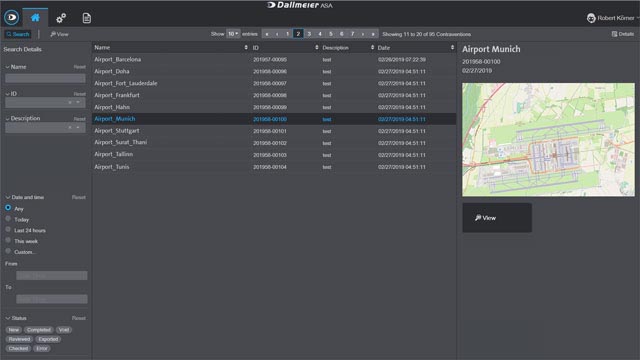Select page 3 in pagination
Screen dimensions: 640x360
309,34
